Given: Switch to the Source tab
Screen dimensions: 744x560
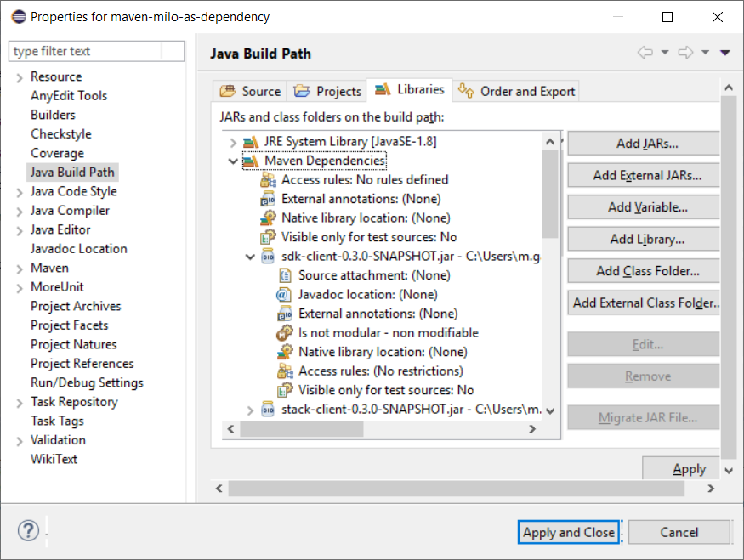Looking at the screenshot, I should click(250, 91).
